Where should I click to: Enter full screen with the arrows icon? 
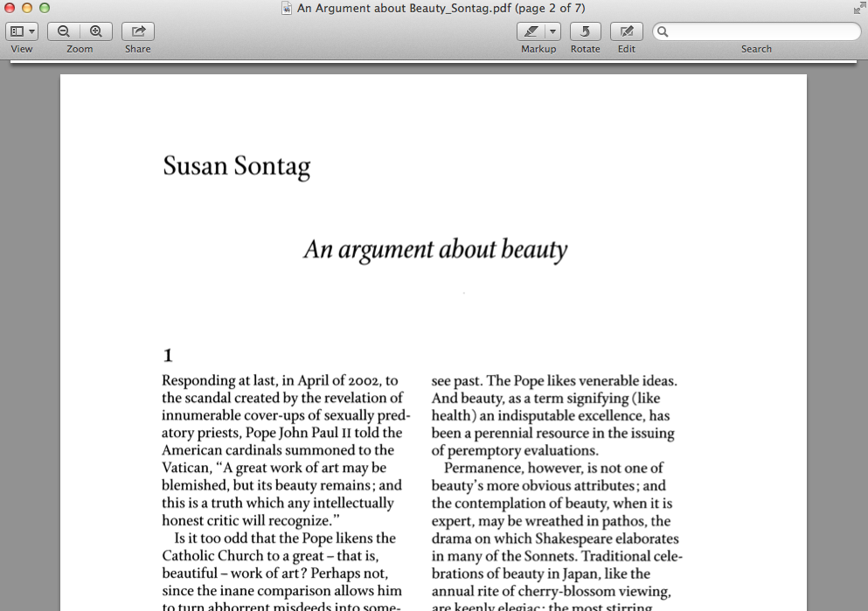(x=859, y=8)
